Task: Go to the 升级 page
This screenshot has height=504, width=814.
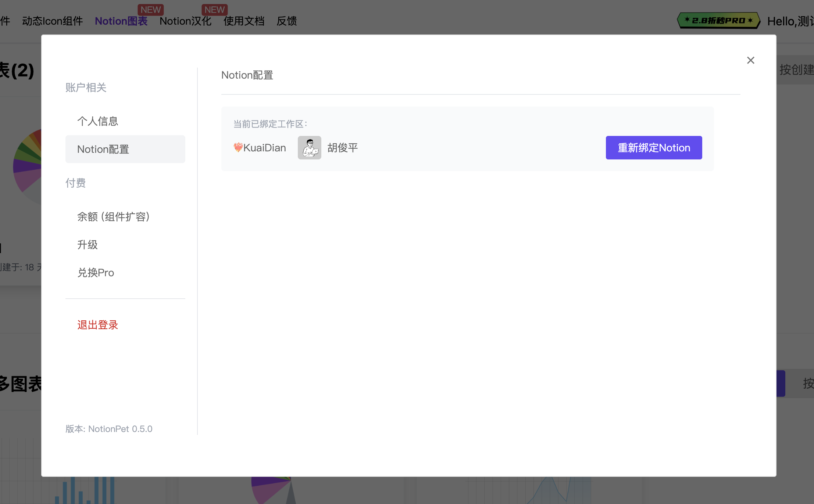Action: coord(125,245)
